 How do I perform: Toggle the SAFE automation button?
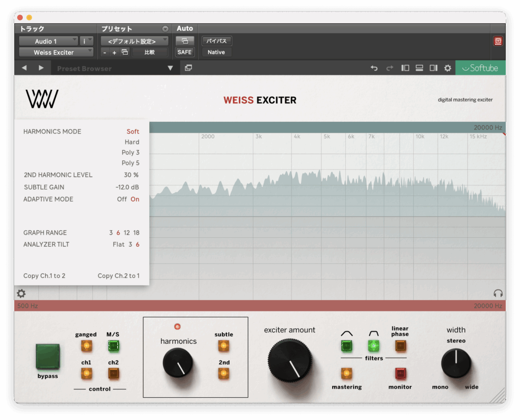coord(185,52)
